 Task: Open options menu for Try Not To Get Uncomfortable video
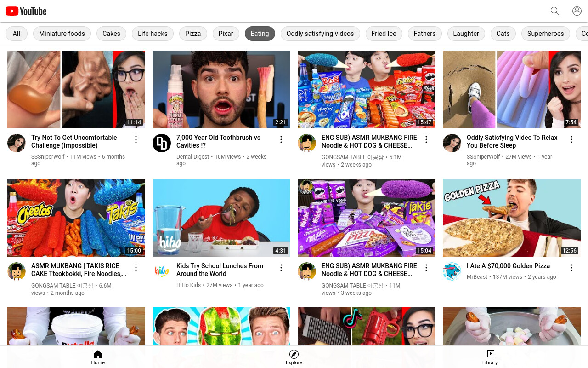pos(136,139)
